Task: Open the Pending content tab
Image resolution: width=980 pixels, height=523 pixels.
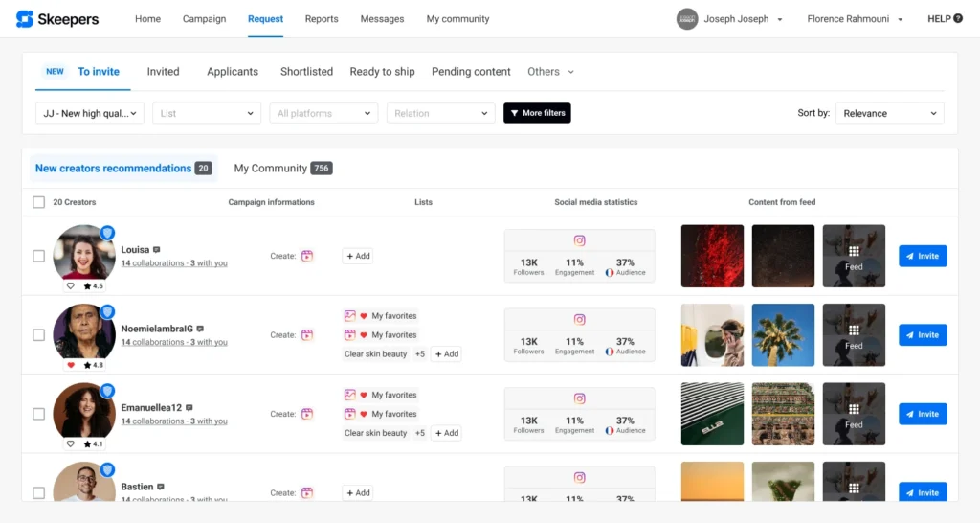Action: coord(471,71)
